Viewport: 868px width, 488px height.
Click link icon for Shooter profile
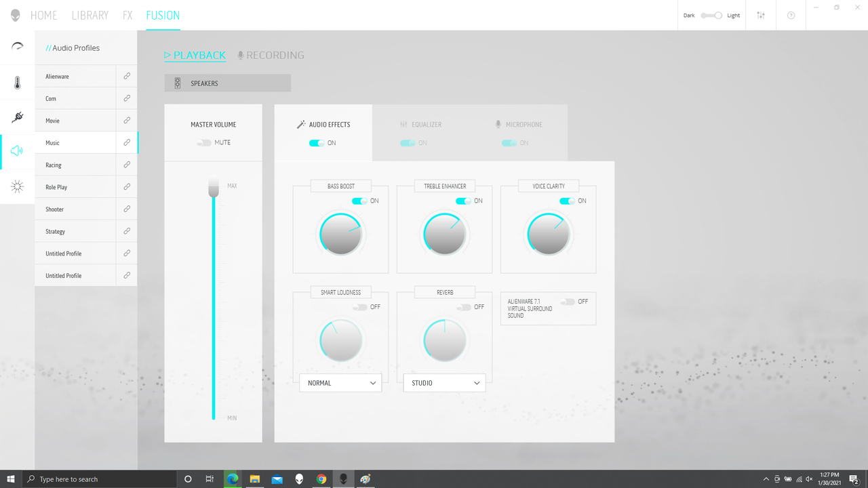pos(127,209)
